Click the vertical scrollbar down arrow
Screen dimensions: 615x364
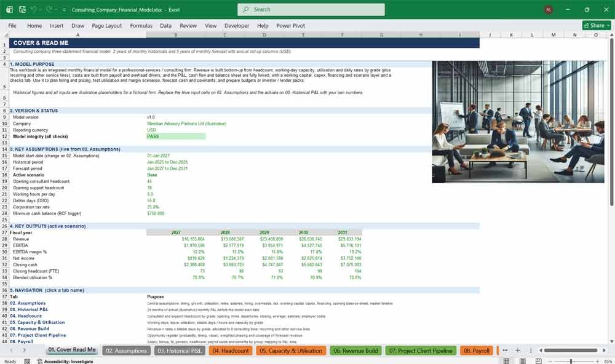611,342
